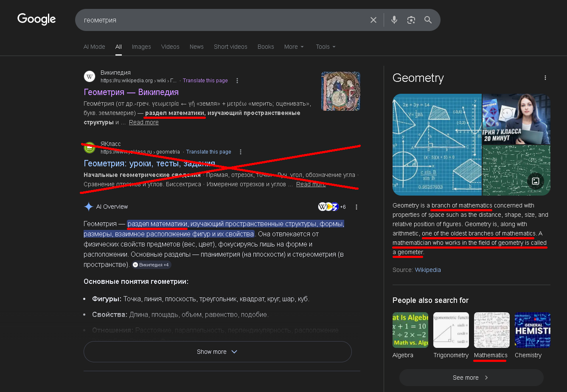Open the image gallery icon on Geometry images
Viewport: 567px width, 392px height.
[536, 181]
